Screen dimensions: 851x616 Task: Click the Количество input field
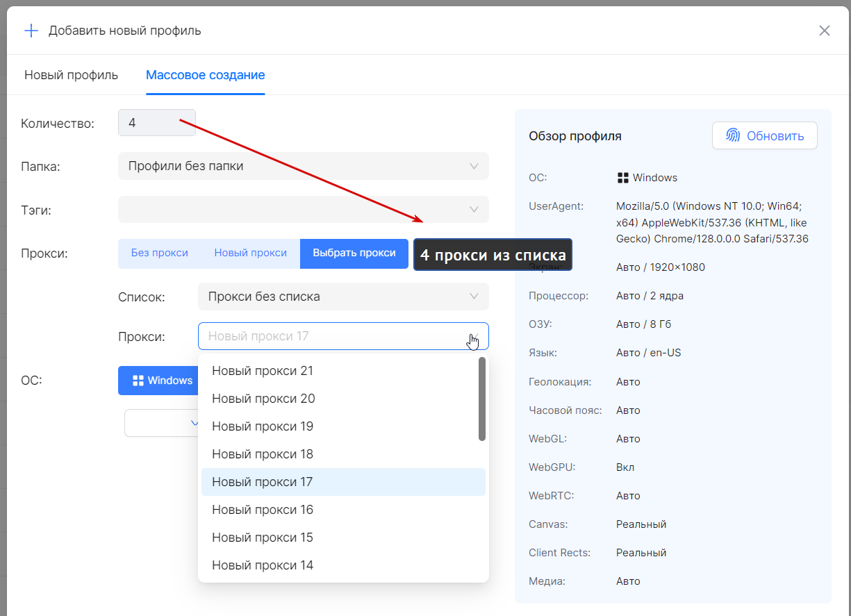click(157, 123)
